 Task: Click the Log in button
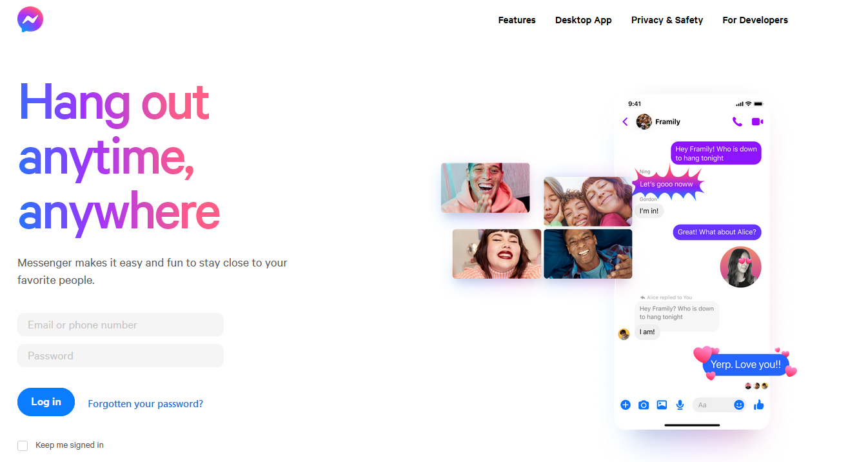point(46,402)
